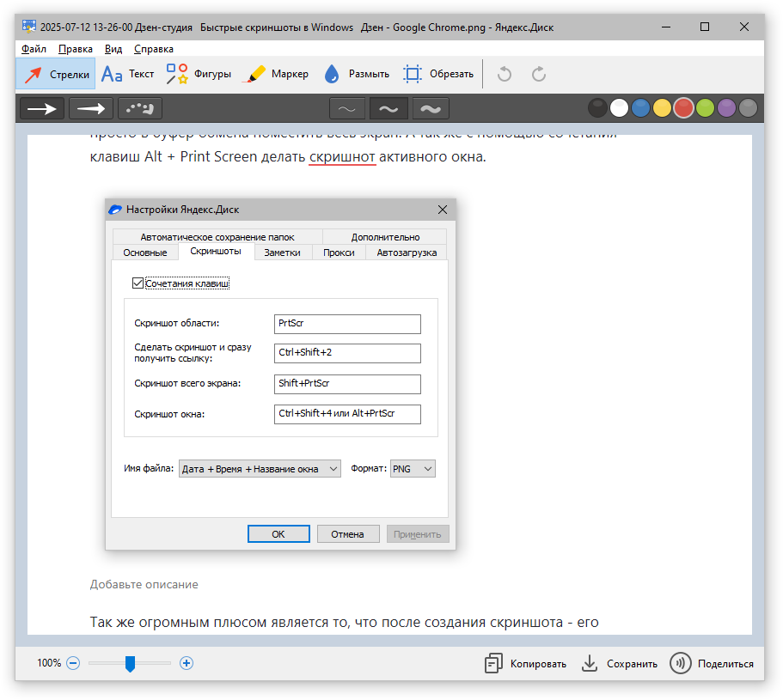Open the Файл menu
Screen dimensions: 783x700
coord(34,49)
